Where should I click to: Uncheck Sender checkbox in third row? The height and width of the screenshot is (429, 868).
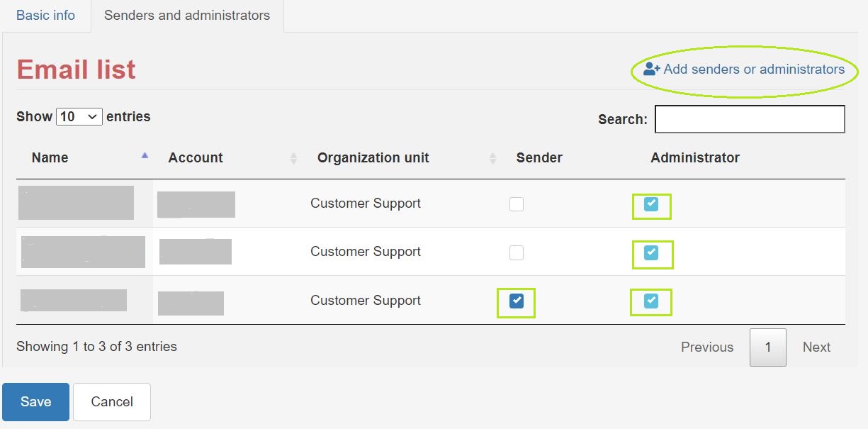tap(517, 301)
